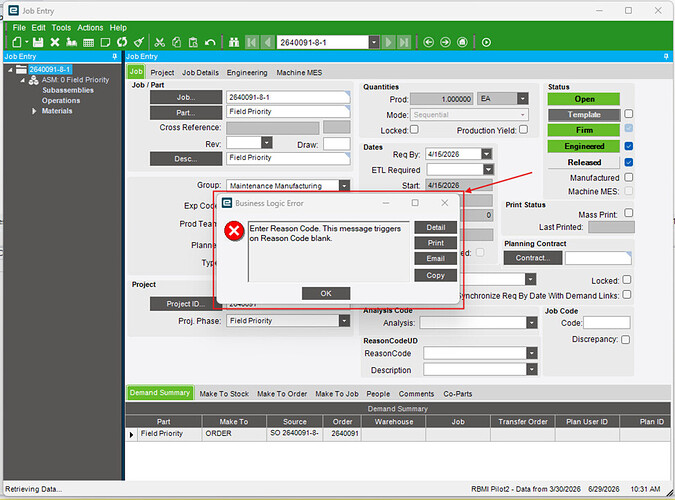Save the job with the floppy icon
The width and height of the screenshot is (675, 500).
(38, 42)
